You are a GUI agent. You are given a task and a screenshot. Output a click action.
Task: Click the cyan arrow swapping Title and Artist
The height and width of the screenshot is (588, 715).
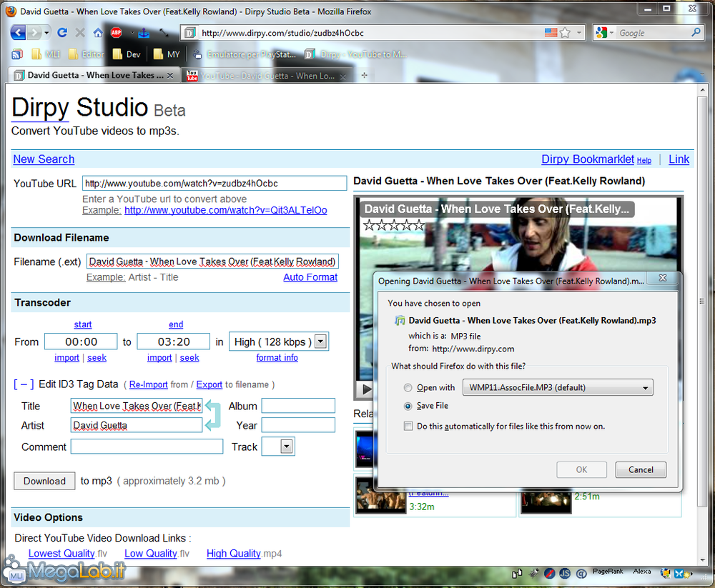click(213, 415)
